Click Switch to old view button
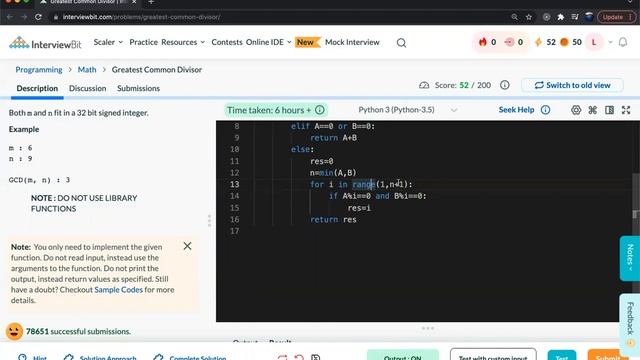This screenshot has width=640, height=360. tap(572, 85)
